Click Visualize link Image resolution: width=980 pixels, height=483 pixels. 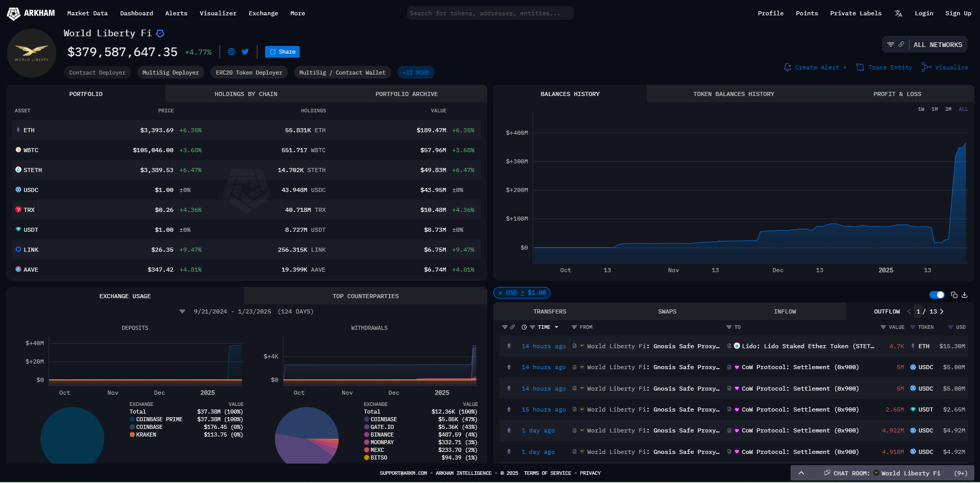[945, 67]
